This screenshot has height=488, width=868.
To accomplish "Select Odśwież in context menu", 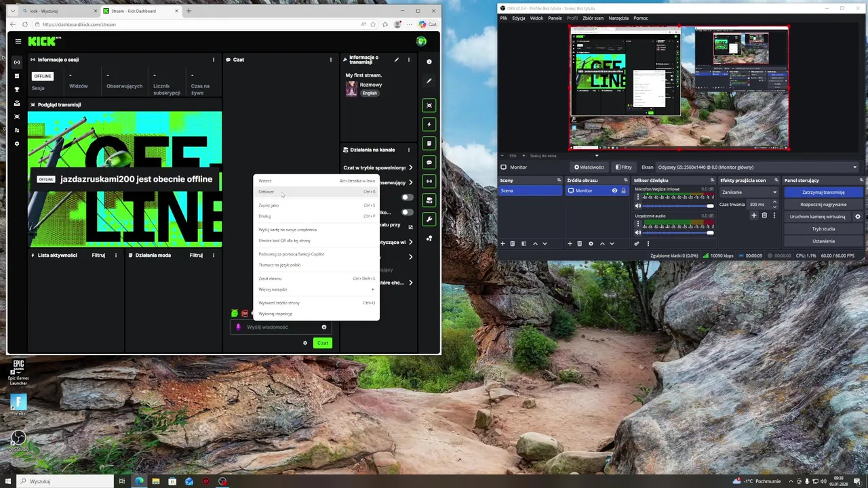I will 316,192.
